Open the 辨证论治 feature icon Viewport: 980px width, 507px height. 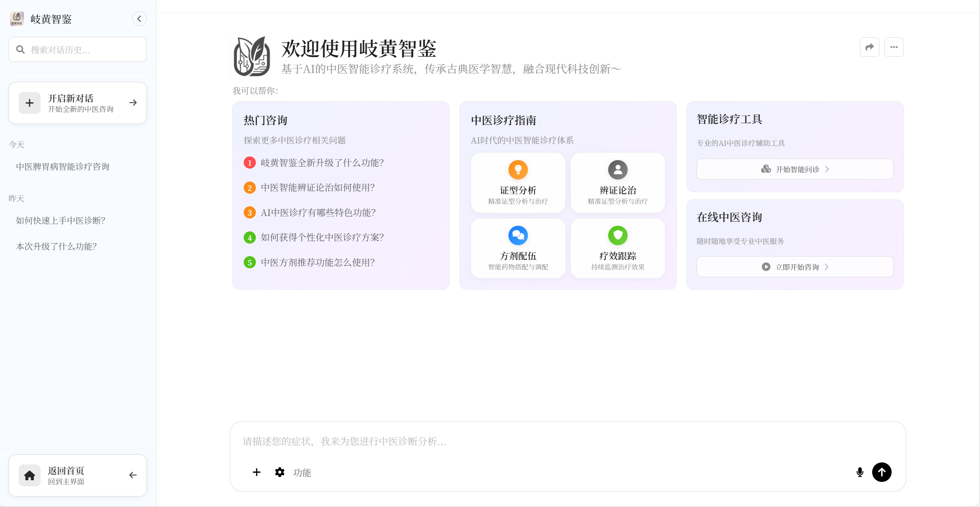(x=618, y=170)
